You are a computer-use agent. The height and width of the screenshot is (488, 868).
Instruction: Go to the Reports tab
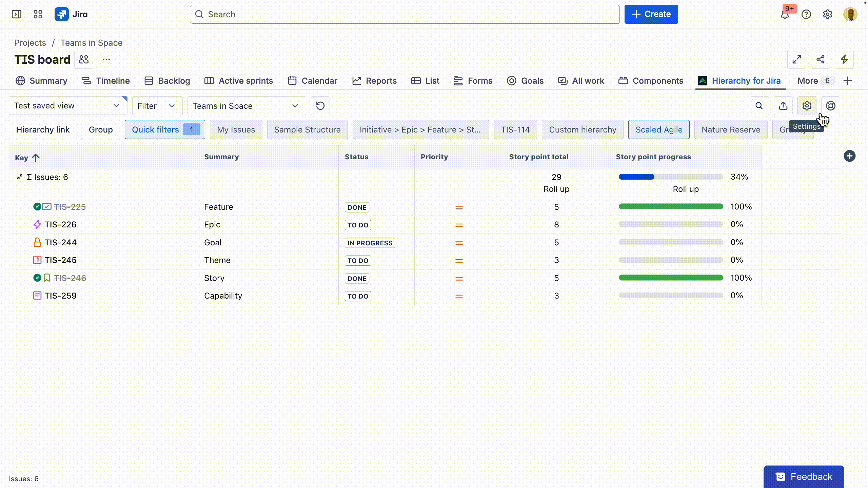click(374, 81)
